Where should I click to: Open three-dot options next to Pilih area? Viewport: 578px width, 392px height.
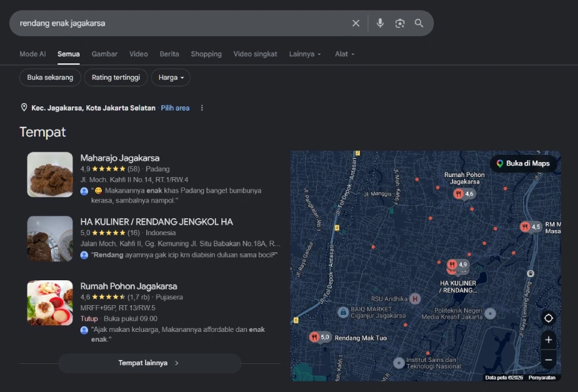click(x=202, y=108)
